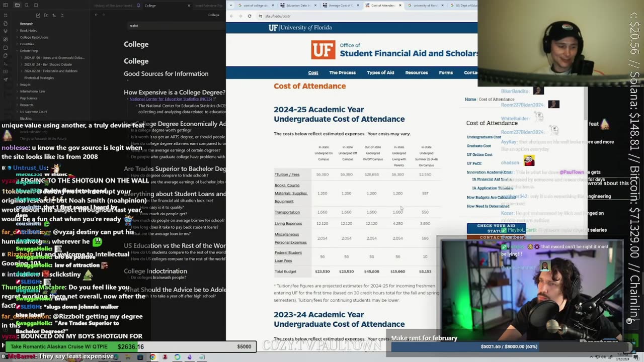Go back in the Chrome browser

(231, 16)
